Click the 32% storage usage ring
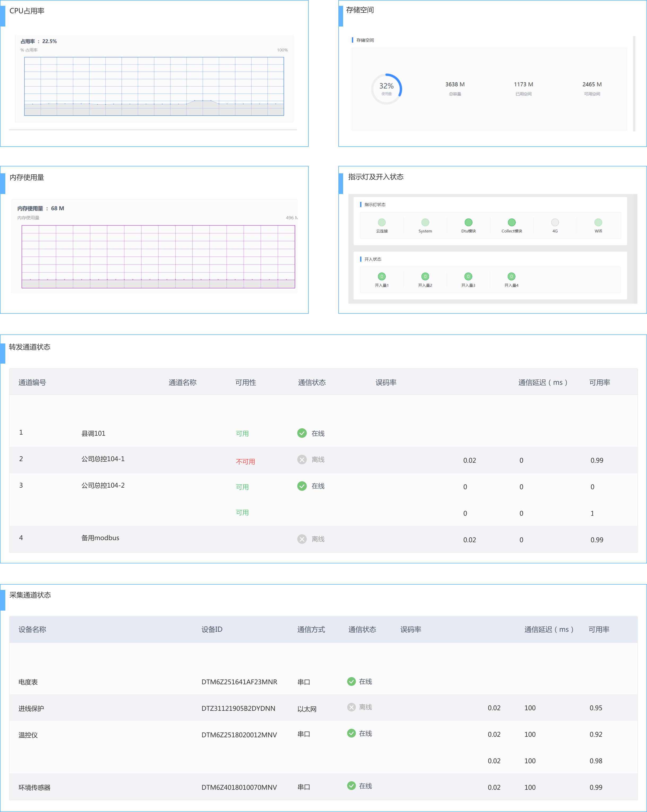The image size is (647, 812). pyautogui.click(x=387, y=89)
